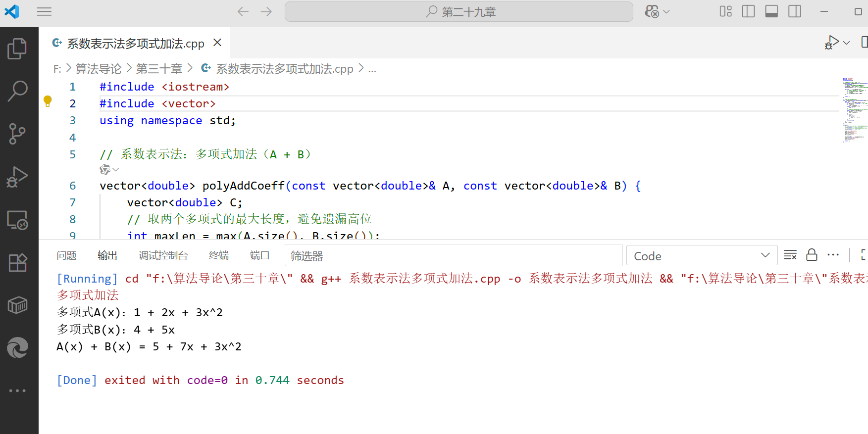
Task: Open the output panel more actions ellipsis
Action: (x=833, y=255)
